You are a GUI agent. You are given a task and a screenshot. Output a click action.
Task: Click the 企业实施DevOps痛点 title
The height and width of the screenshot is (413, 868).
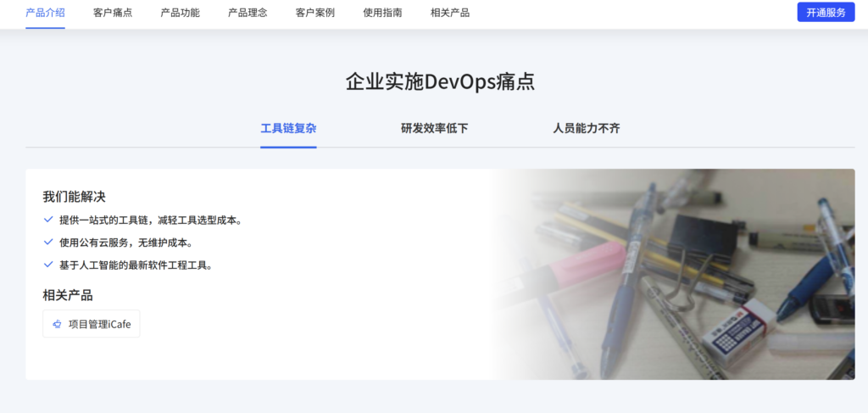tap(440, 82)
